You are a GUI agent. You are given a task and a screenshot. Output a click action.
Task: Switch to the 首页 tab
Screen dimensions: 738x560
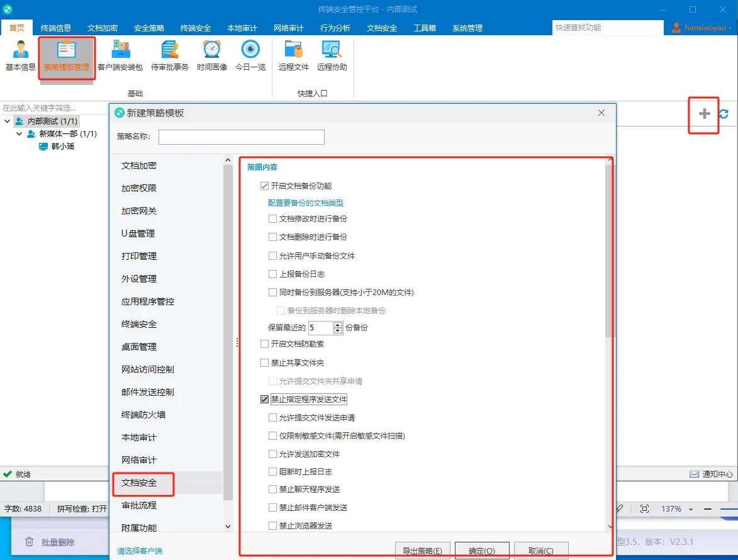point(16,28)
